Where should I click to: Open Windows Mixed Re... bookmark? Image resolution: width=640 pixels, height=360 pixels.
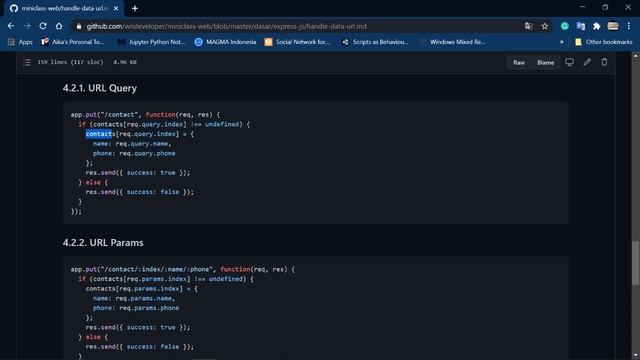[452, 42]
